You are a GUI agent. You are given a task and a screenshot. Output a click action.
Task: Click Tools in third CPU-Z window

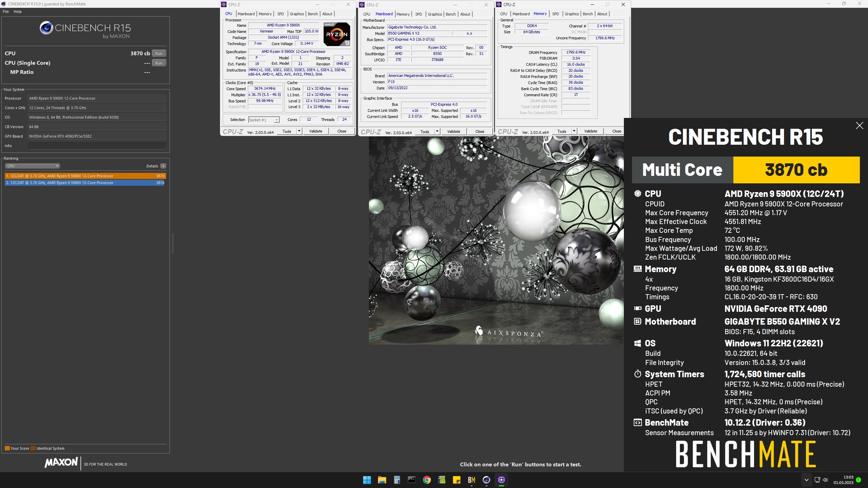[x=562, y=131]
